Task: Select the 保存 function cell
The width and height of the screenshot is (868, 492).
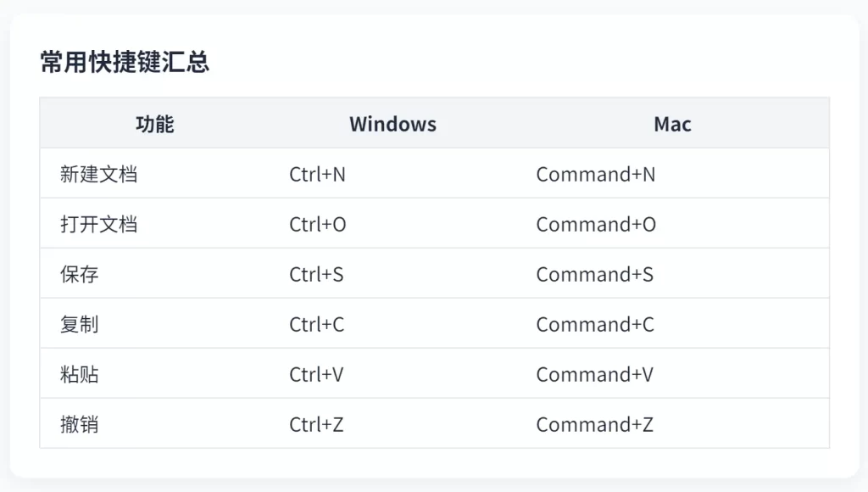Action: pyautogui.click(x=80, y=275)
